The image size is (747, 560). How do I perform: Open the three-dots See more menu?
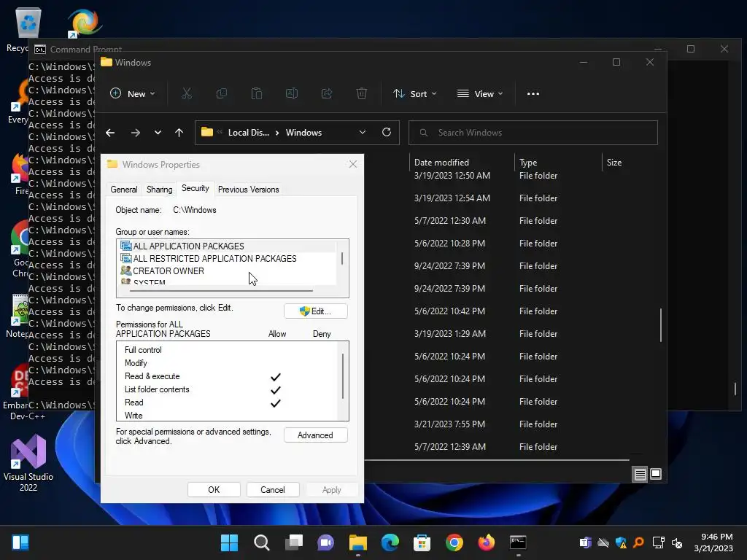tap(533, 94)
